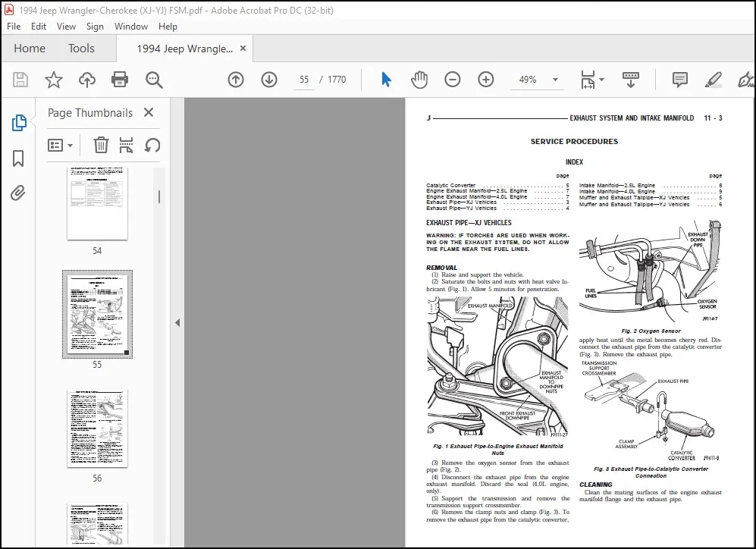
Task: Add file to starred with star icon
Action: [54, 80]
